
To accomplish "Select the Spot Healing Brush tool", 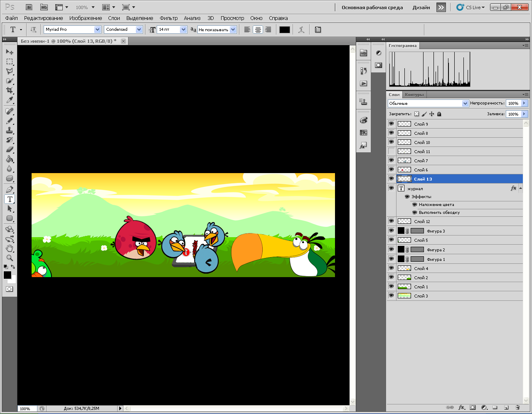I will [10, 111].
